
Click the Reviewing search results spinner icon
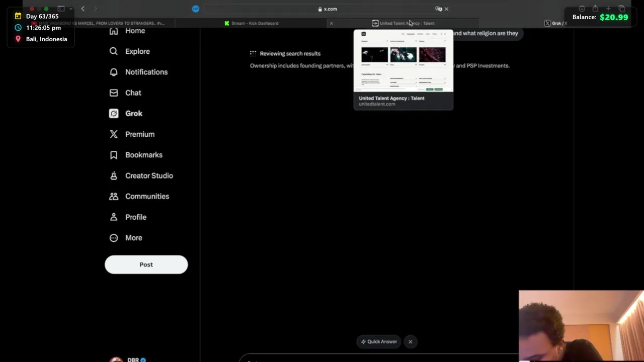[253, 53]
